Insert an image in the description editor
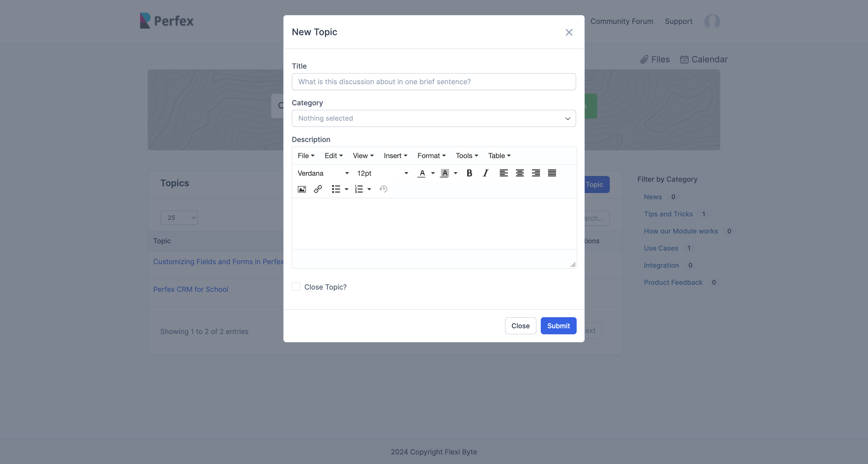 302,189
